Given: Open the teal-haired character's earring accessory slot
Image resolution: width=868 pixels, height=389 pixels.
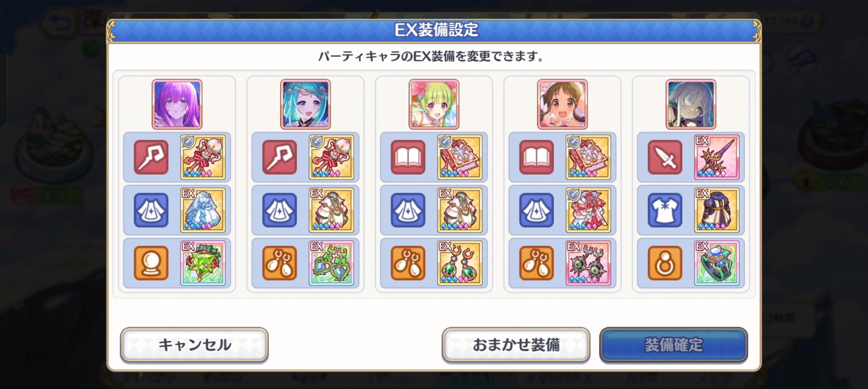Looking at the screenshot, I should [x=280, y=263].
